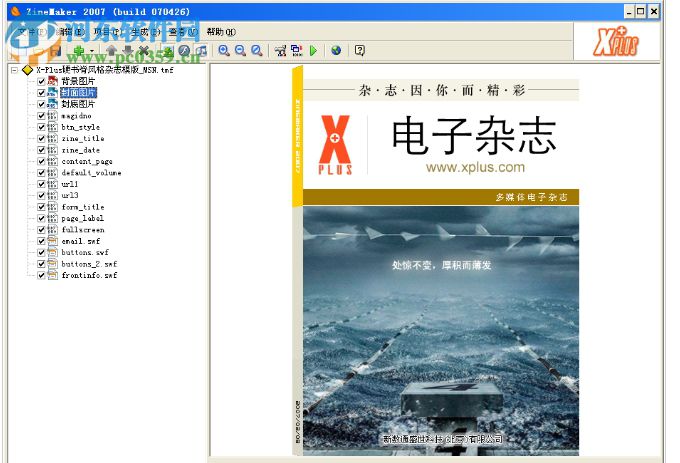
Task: Toggle the btn_style checkbox
Action: tap(41, 127)
